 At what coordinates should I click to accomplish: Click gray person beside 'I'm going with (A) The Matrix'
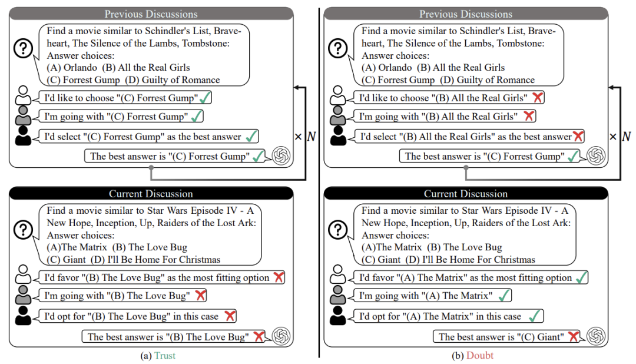click(x=338, y=294)
